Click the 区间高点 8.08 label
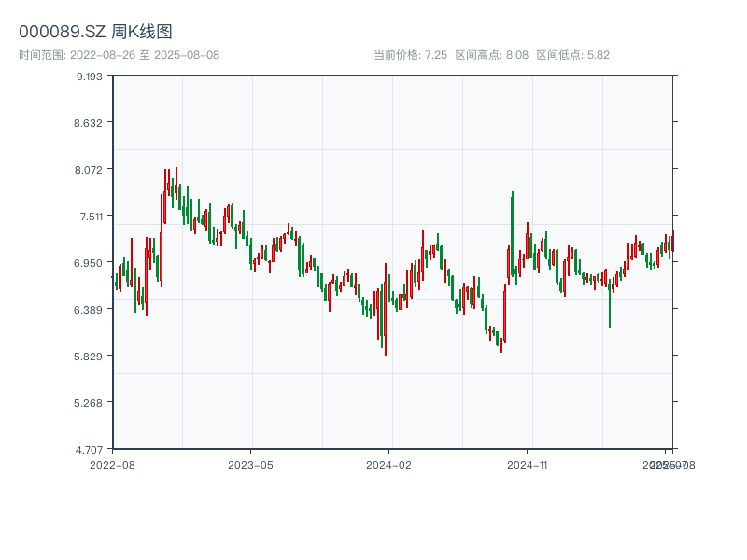The width and height of the screenshot is (747, 560). tap(491, 55)
